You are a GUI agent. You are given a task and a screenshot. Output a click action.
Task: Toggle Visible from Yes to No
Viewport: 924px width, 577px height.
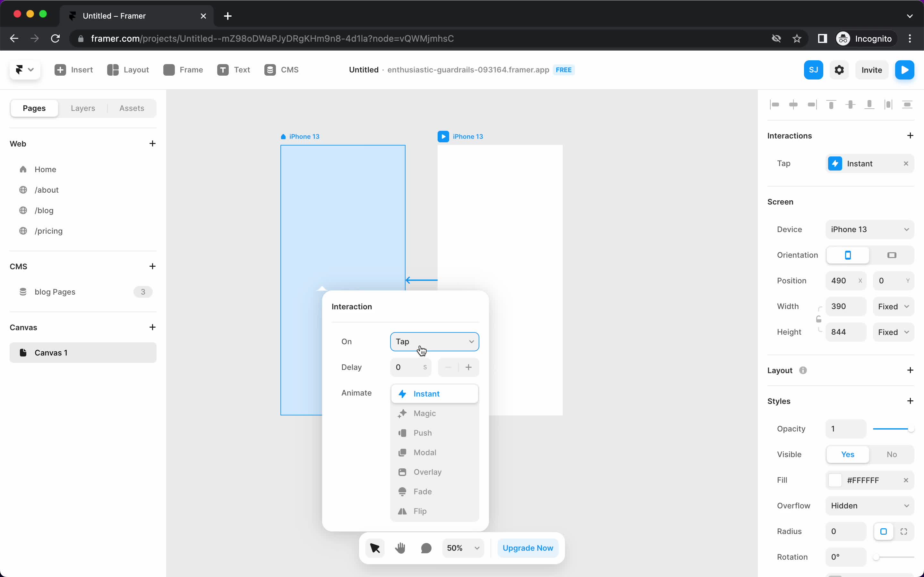tap(891, 454)
